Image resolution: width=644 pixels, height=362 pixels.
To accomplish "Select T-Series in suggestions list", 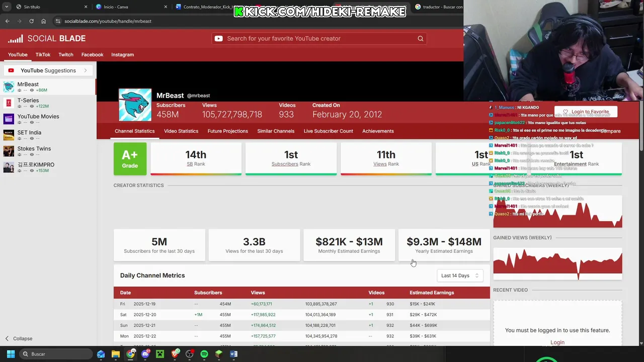I will (48, 103).
